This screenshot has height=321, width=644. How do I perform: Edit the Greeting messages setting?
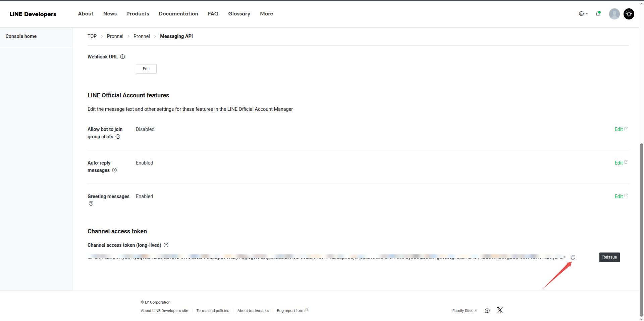[x=621, y=196]
